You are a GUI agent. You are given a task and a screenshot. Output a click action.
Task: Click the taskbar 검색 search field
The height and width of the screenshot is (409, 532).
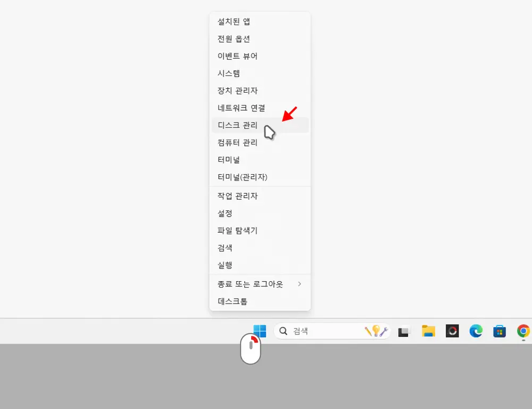click(319, 331)
